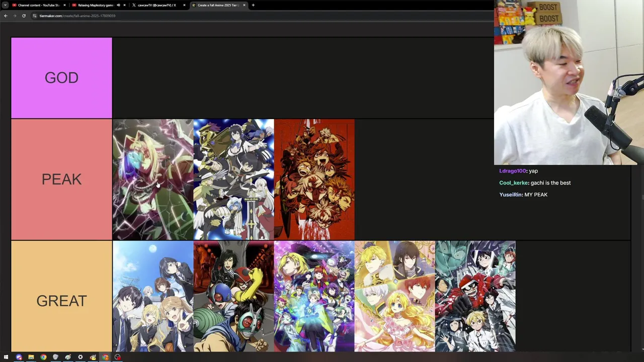Select the red-toned group poster in PEAK
644x362 pixels.
click(314, 179)
